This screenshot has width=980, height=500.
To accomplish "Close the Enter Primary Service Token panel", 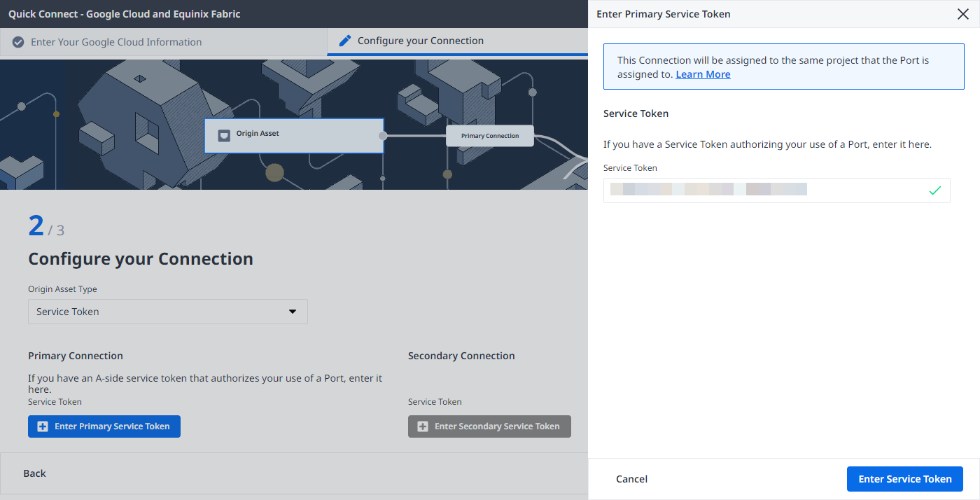I will 962,14.
